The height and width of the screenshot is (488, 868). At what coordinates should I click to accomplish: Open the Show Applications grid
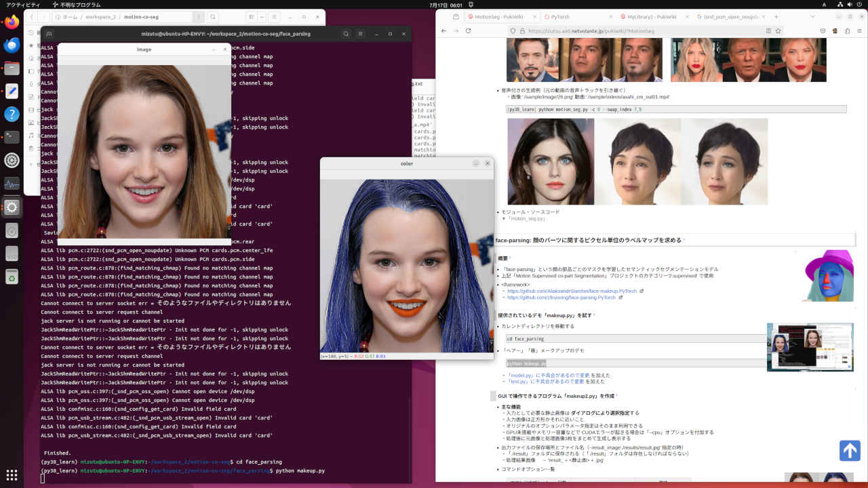pyautogui.click(x=12, y=474)
